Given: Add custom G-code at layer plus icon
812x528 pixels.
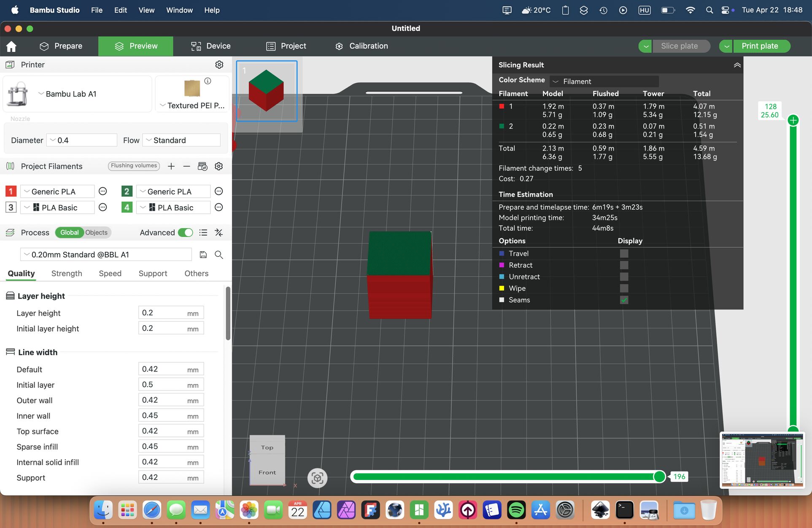Looking at the screenshot, I should (x=793, y=120).
